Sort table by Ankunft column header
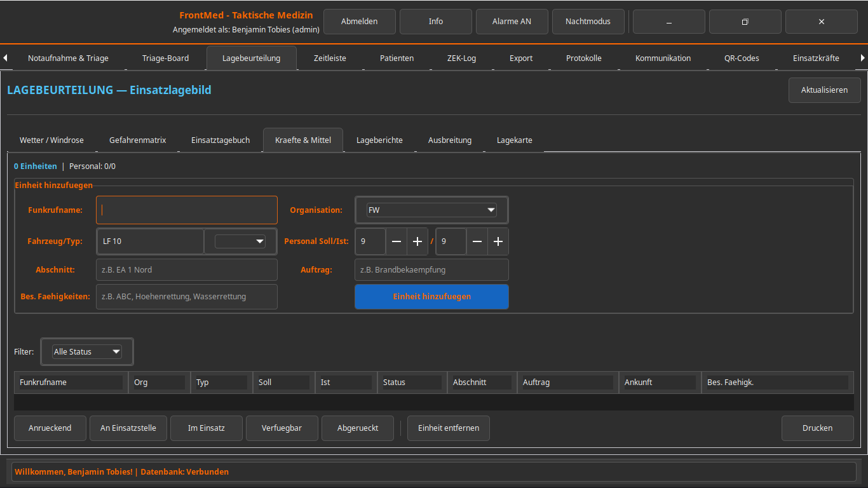Viewport: 868px width, 488px height. (x=659, y=383)
